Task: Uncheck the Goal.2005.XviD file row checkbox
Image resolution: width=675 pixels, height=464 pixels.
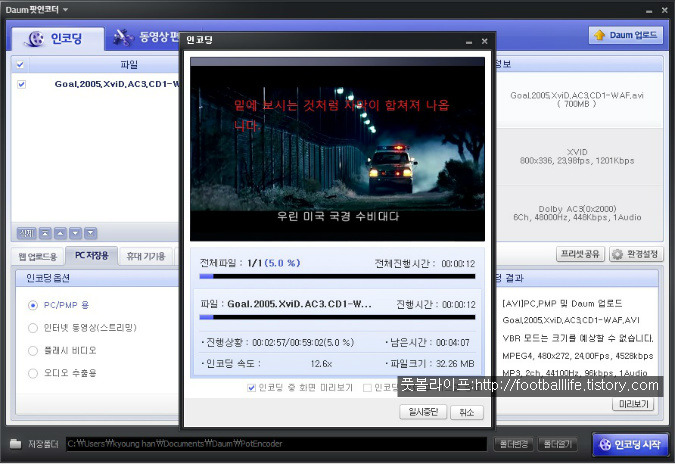Action: coord(22,84)
